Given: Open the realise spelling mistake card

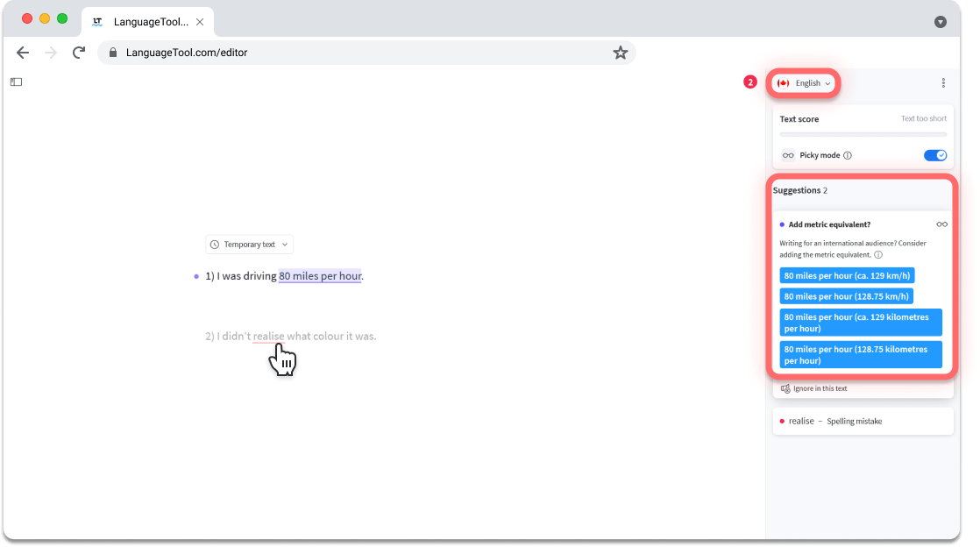Looking at the screenshot, I should 863,422.
